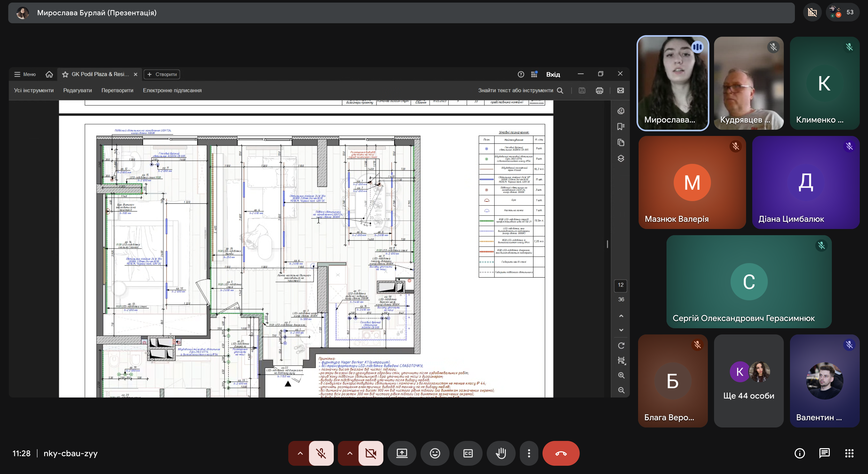
Task: Turn on the camera button
Action: pyautogui.click(x=371, y=453)
